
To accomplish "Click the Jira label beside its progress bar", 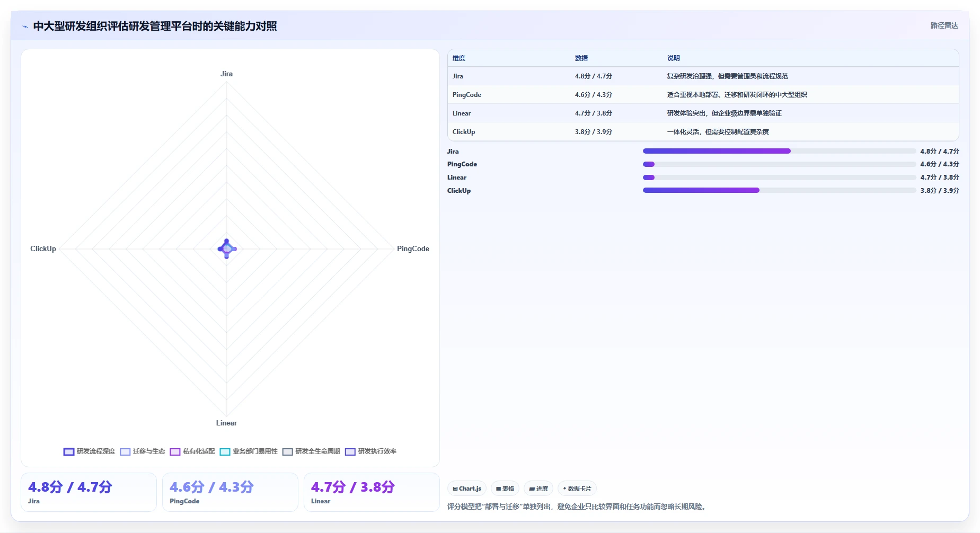I will (453, 152).
